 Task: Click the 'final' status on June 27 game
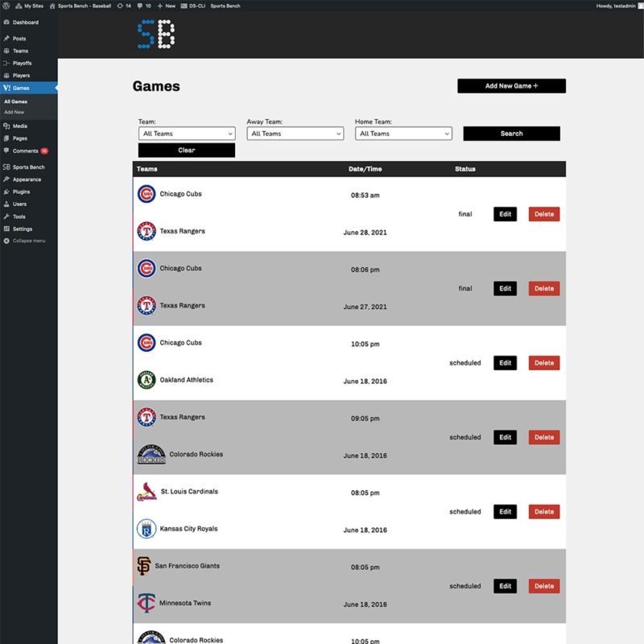click(x=465, y=288)
